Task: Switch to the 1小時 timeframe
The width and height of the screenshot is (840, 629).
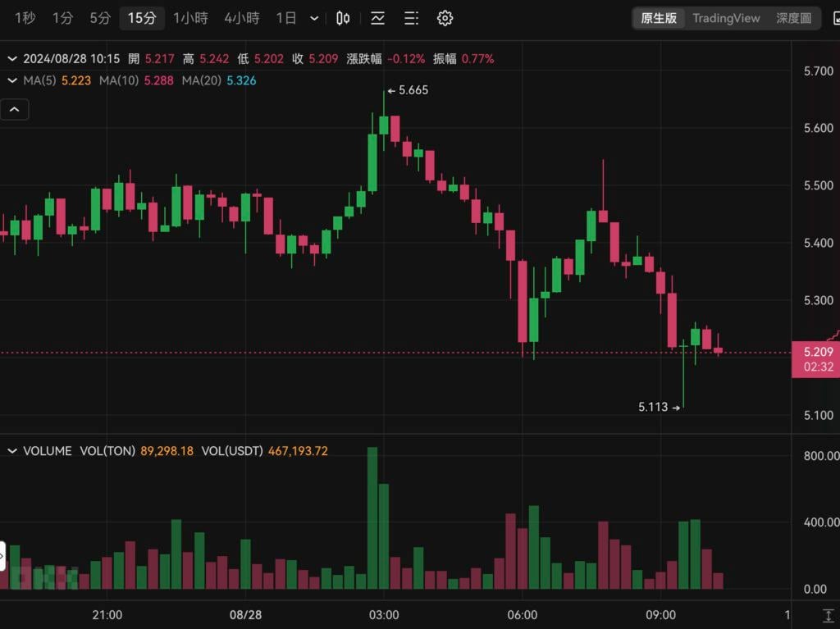Action: 190,18
